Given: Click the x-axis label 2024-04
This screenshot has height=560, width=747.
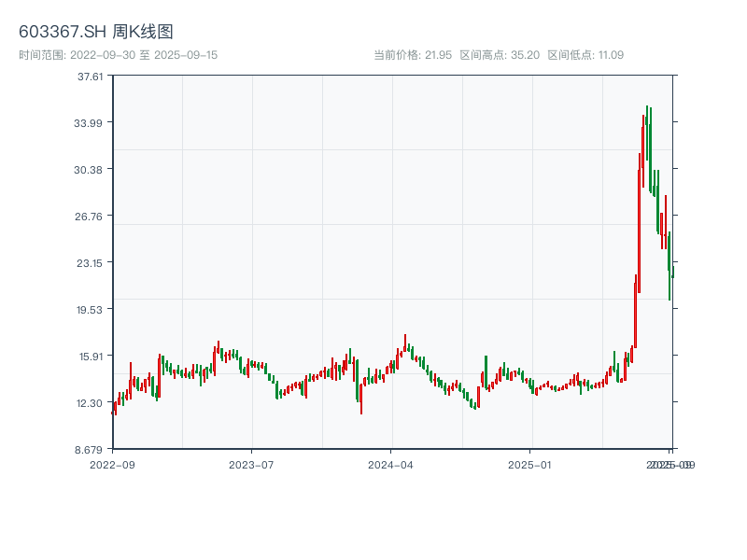Looking at the screenshot, I should pos(390,465).
